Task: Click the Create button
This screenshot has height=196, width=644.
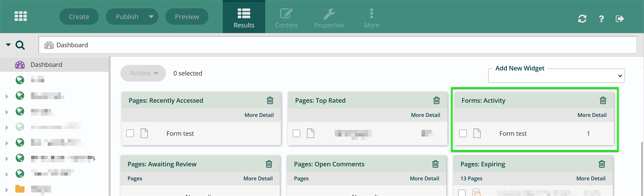Action: coord(79,17)
